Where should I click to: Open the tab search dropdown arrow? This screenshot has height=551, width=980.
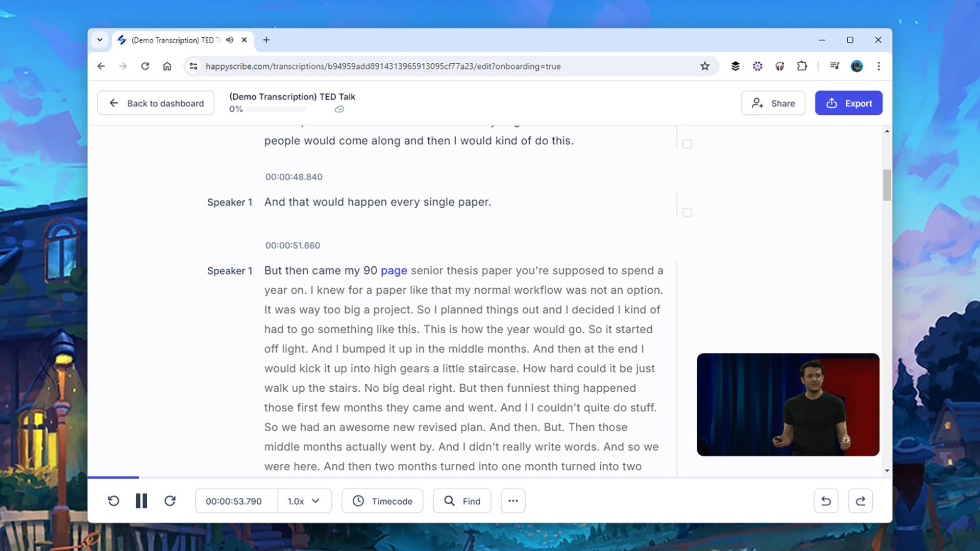[x=100, y=40]
